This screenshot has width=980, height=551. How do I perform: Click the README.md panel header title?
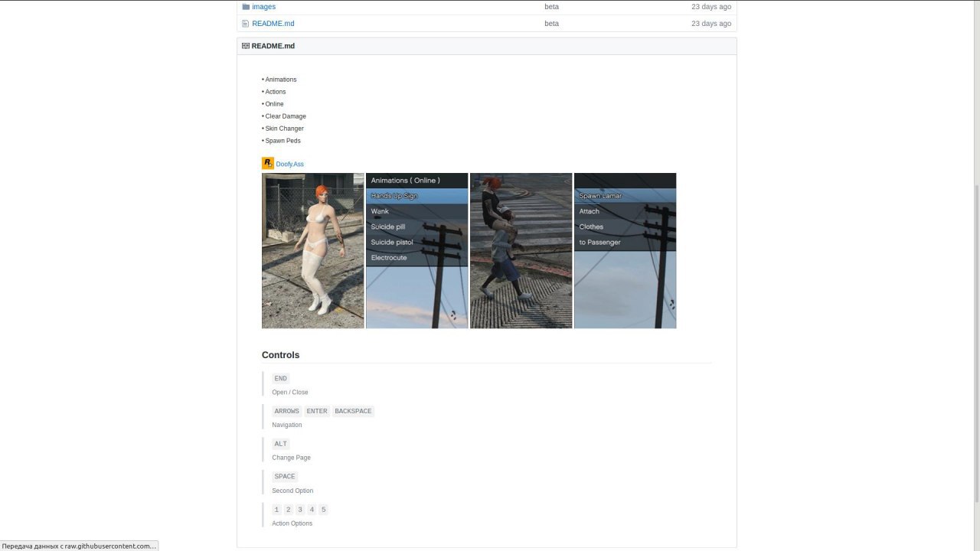pyautogui.click(x=273, y=46)
